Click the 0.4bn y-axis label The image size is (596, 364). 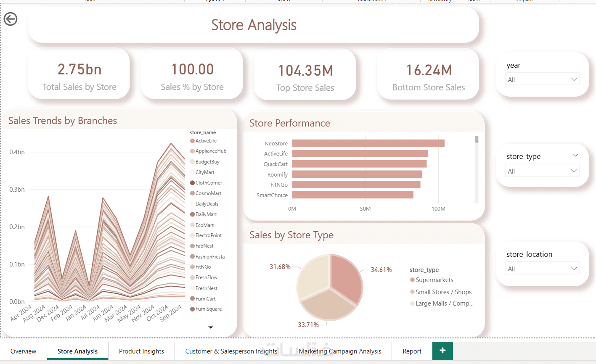pyautogui.click(x=17, y=152)
